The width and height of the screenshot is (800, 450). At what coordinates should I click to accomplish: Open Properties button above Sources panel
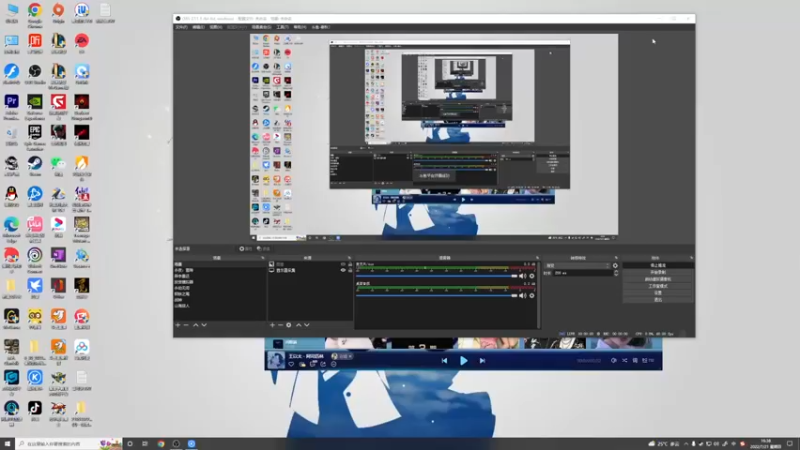[x=245, y=248]
